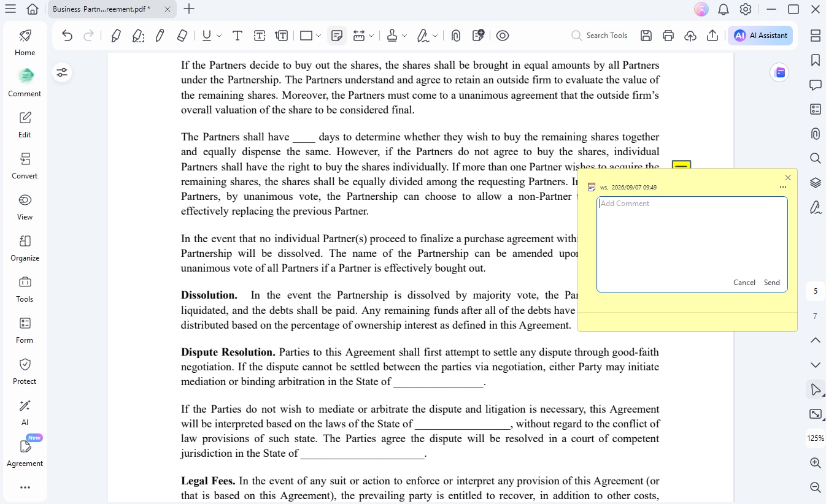
Task: Close the yellow comment popup
Action: (788, 178)
